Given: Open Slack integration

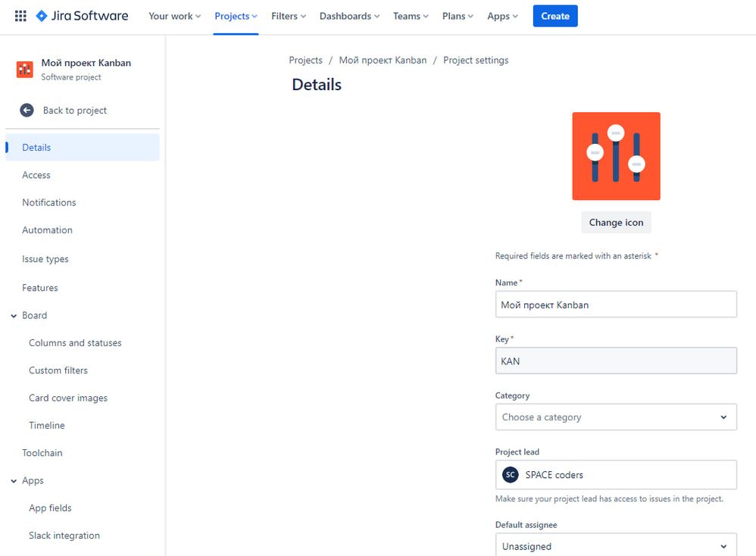Looking at the screenshot, I should pos(64,536).
